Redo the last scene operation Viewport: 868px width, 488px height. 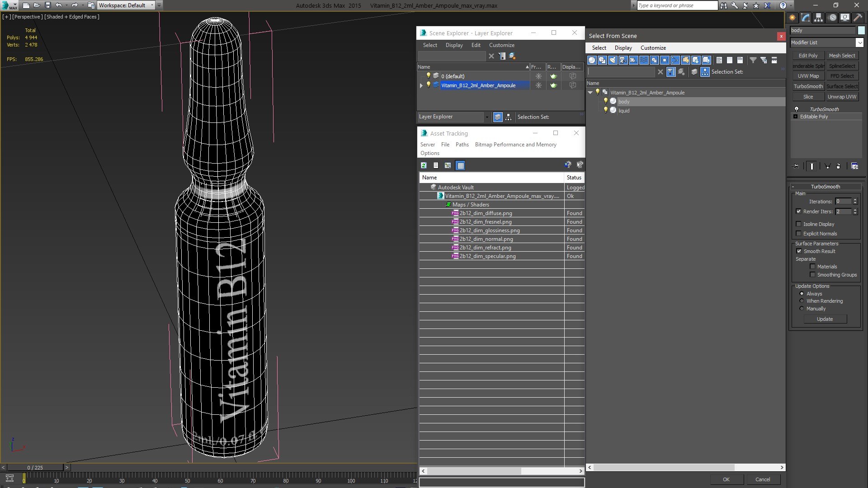click(75, 5)
